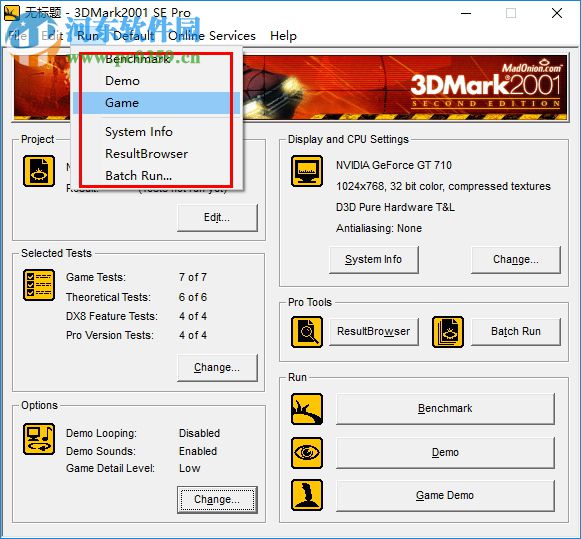Click the 6 of 6 value
Image resolution: width=581 pixels, height=539 pixels.
click(193, 297)
